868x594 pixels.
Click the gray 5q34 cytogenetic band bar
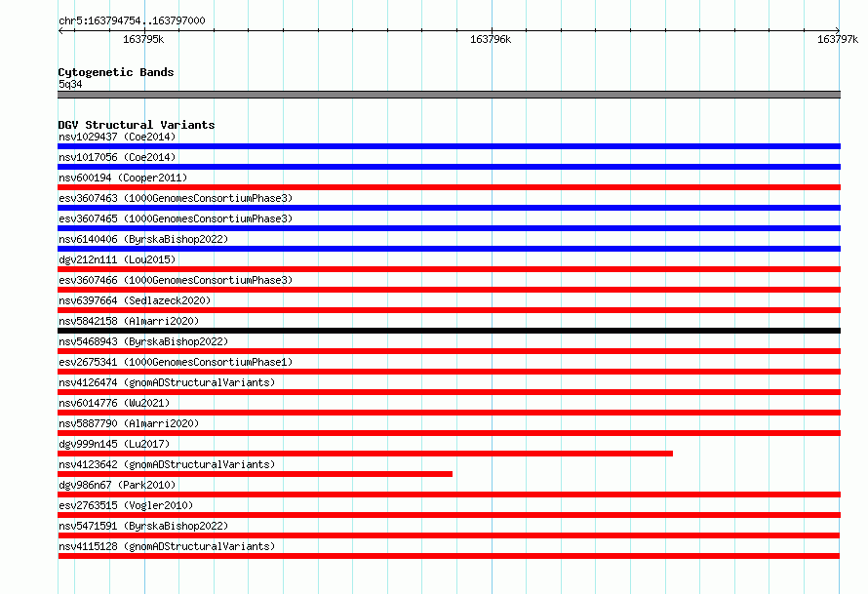click(x=449, y=95)
